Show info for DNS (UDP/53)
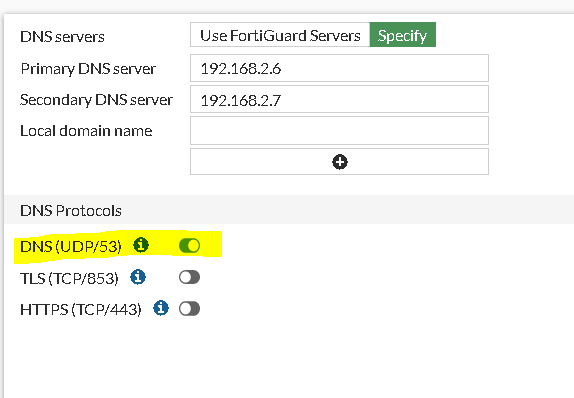This screenshot has height=398, width=574. pyautogui.click(x=141, y=245)
